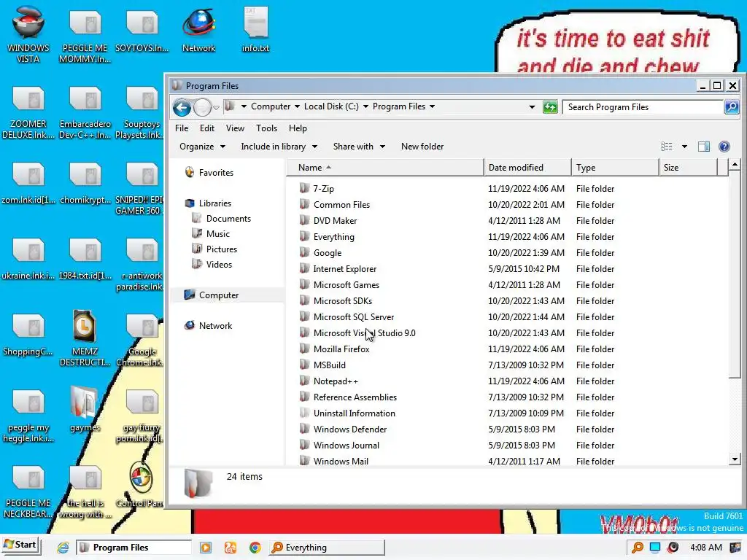Select the Google folder

coord(328,253)
